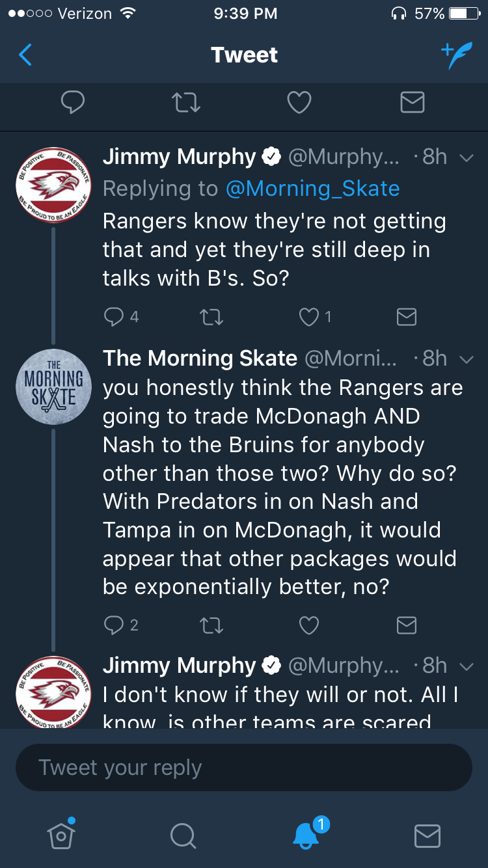
Task: Open The Morning Skate profile name
Action: pos(200,359)
